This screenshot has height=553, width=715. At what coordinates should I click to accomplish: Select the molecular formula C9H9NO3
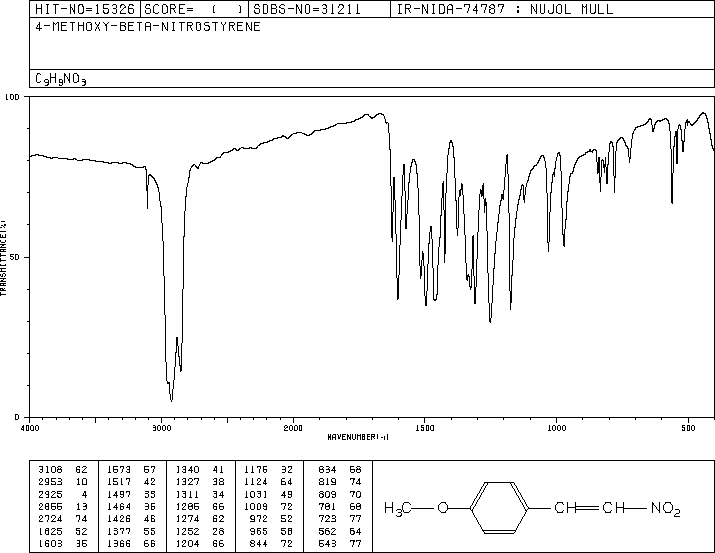(x=61, y=79)
